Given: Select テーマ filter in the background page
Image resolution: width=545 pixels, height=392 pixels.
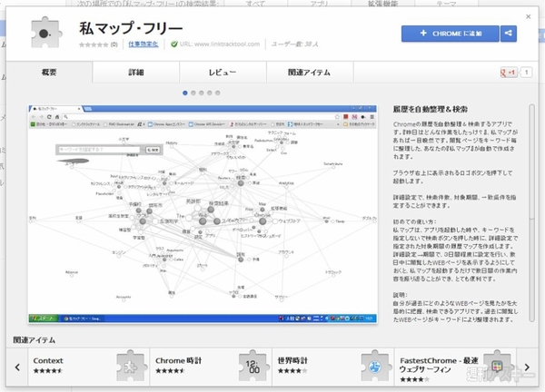Looking at the screenshot, I should pos(446,4).
